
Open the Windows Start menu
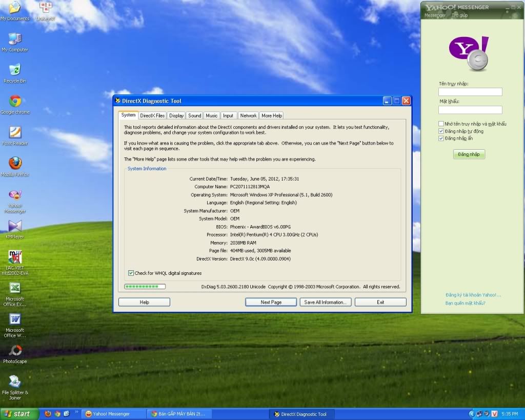19,414
